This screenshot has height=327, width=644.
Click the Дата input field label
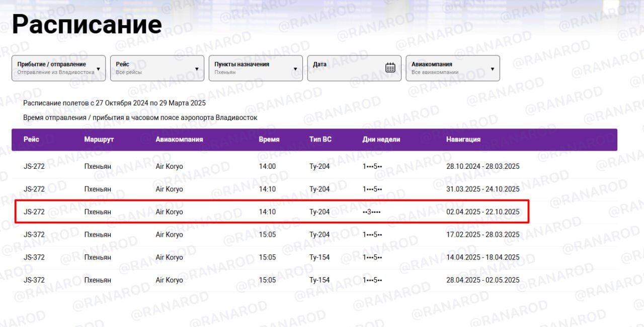tap(319, 64)
